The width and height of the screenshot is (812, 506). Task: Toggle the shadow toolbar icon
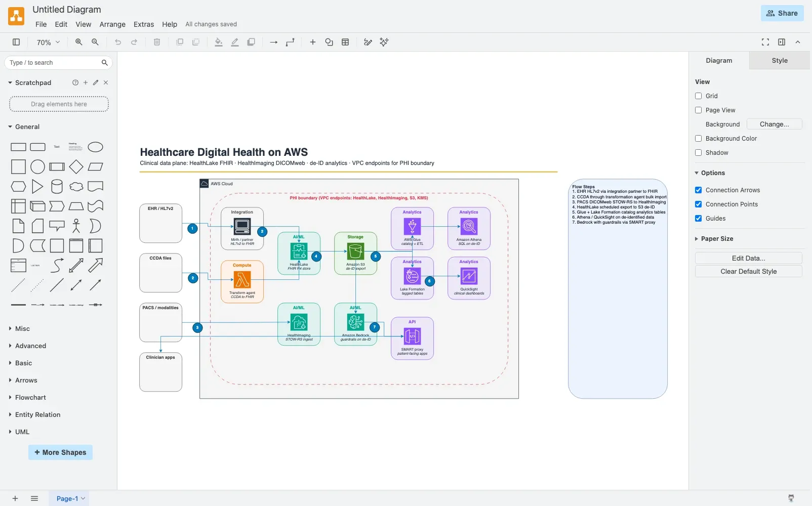tap(251, 43)
